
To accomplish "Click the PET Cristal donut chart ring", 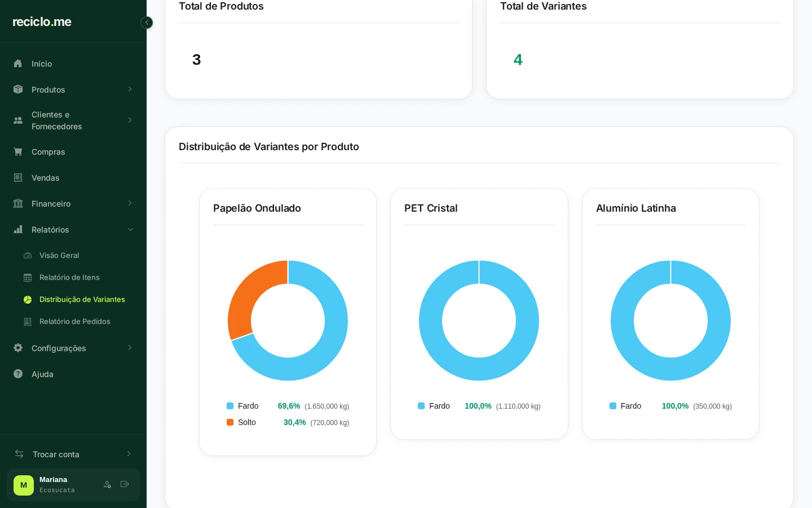I will coord(479,369).
